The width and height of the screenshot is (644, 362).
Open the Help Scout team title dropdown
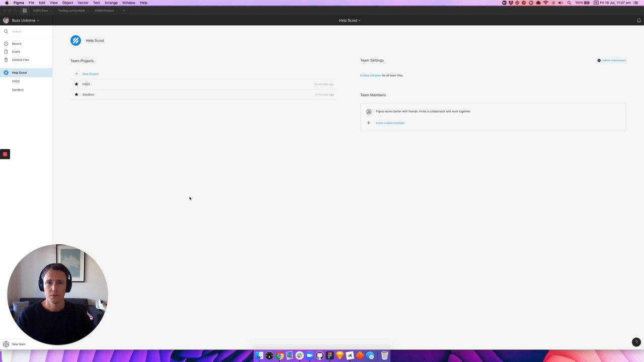click(350, 21)
